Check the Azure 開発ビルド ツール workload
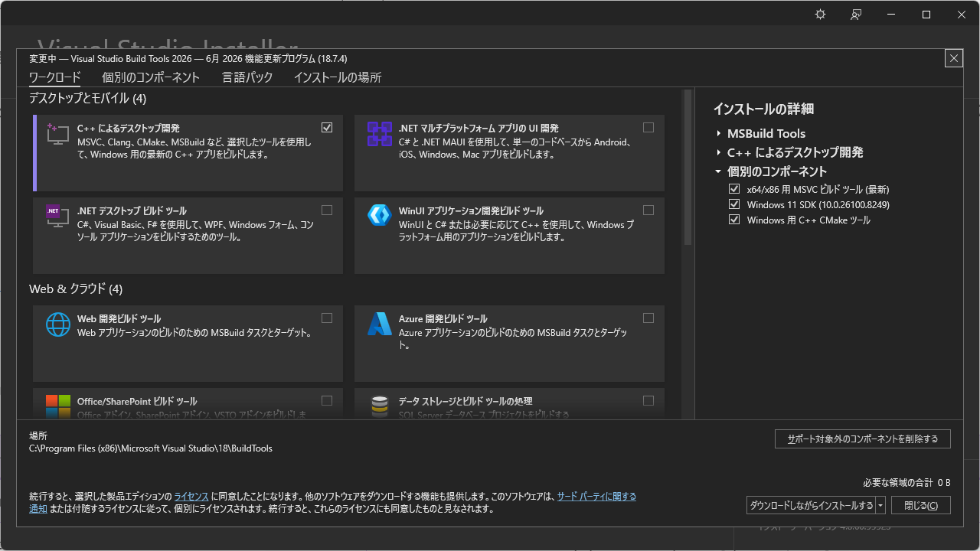 click(x=648, y=318)
